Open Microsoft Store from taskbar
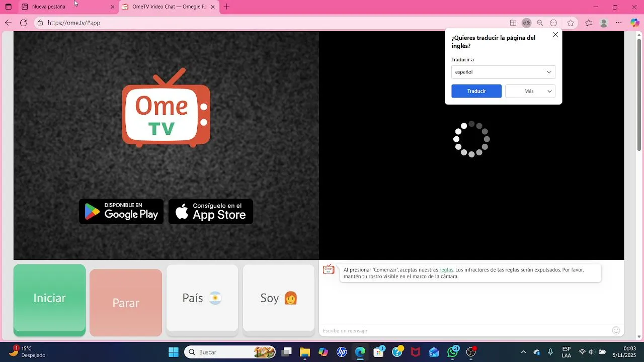This screenshot has height=362, width=644. 379,352
